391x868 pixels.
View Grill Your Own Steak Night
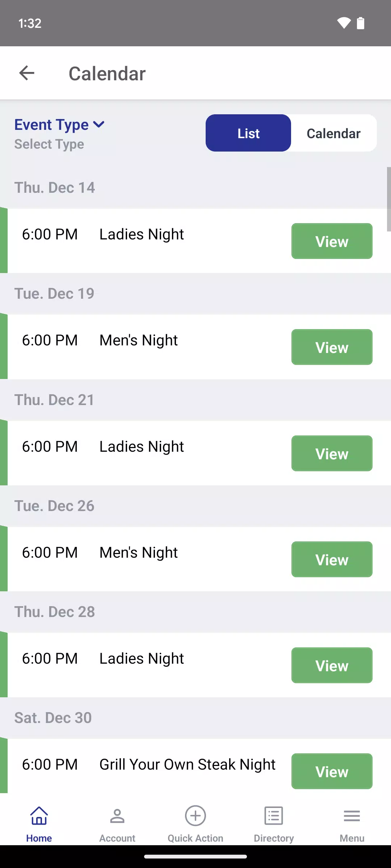pos(332,771)
